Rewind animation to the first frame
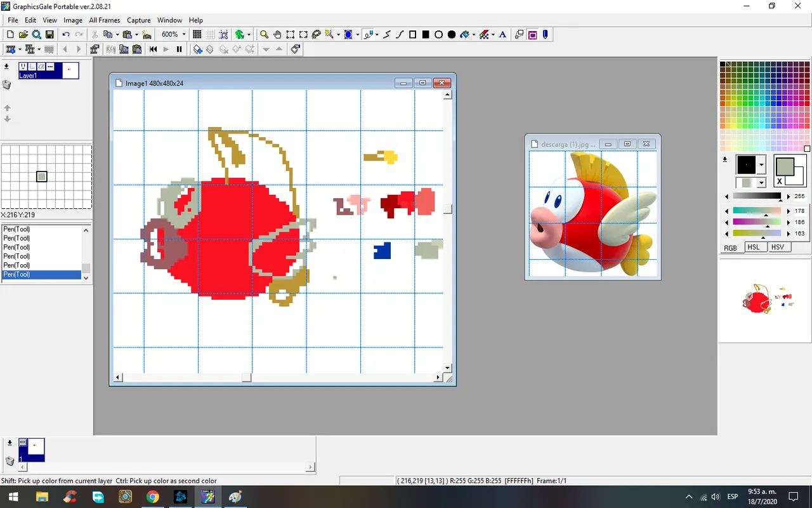812x508 pixels. point(153,49)
